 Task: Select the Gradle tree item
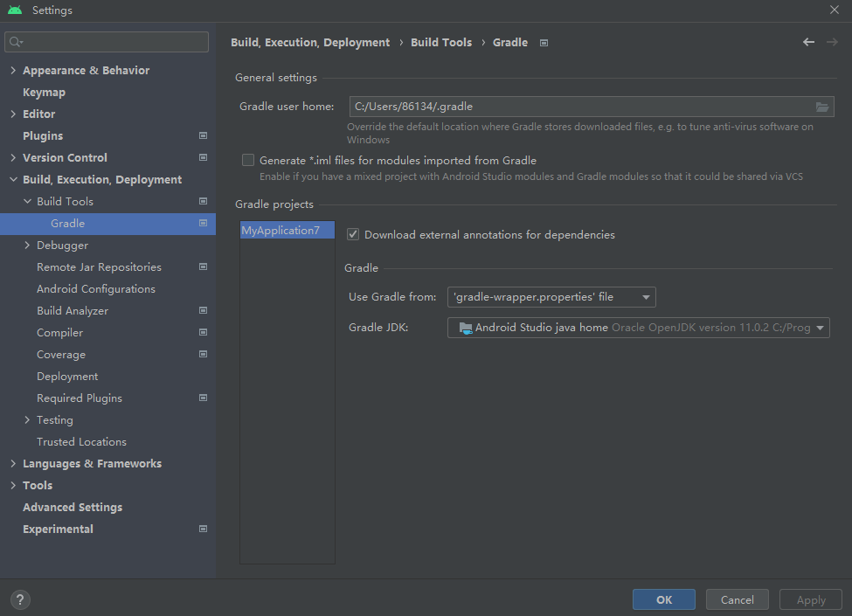click(107, 224)
